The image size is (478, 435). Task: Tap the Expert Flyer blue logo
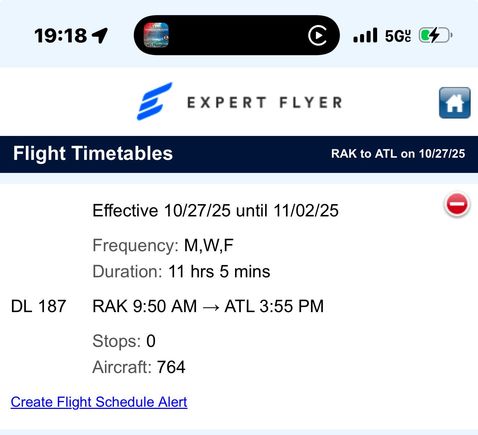[154, 101]
